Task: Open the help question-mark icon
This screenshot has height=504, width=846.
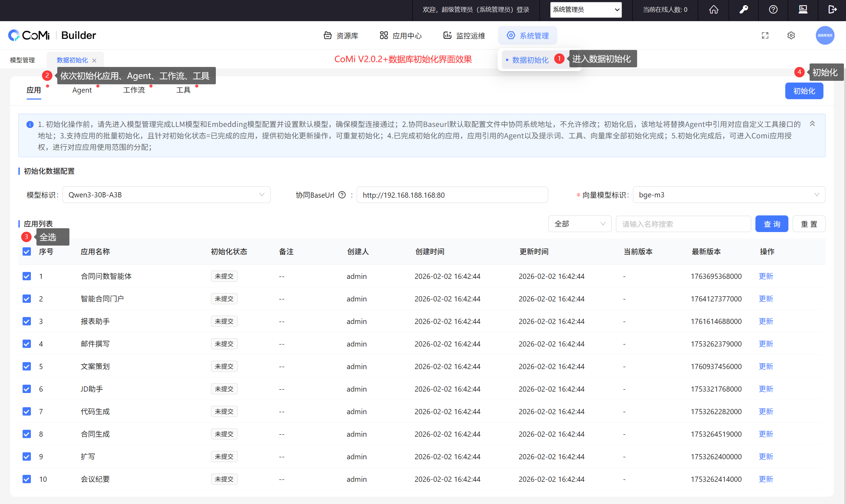Action: tap(773, 10)
